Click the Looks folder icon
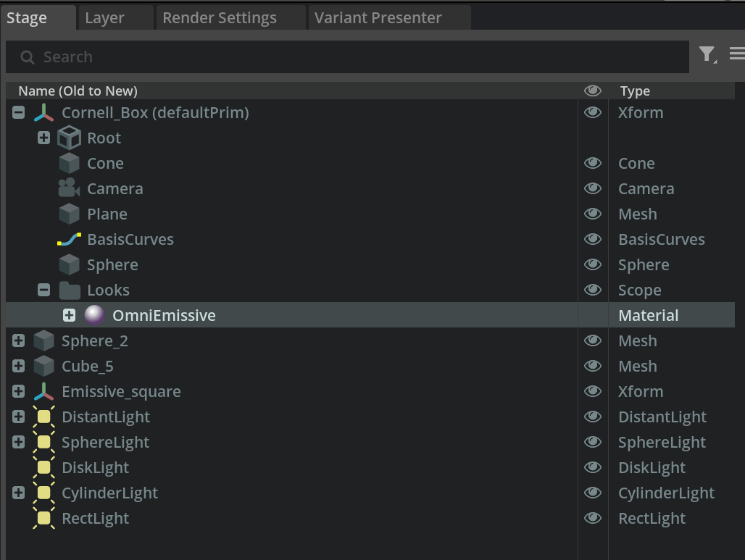The image size is (745, 560). (x=70, y=291)
